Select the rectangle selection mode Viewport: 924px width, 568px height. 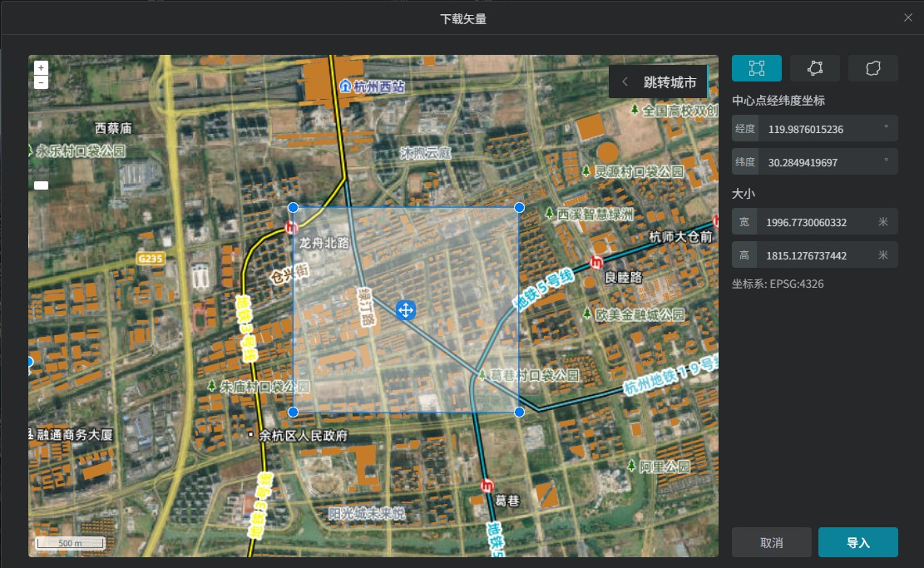pos(756,68)
